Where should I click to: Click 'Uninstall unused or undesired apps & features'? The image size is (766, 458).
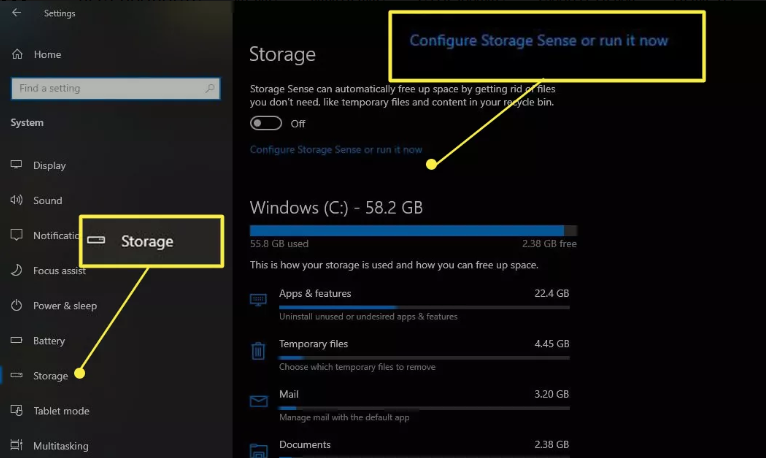368,317
